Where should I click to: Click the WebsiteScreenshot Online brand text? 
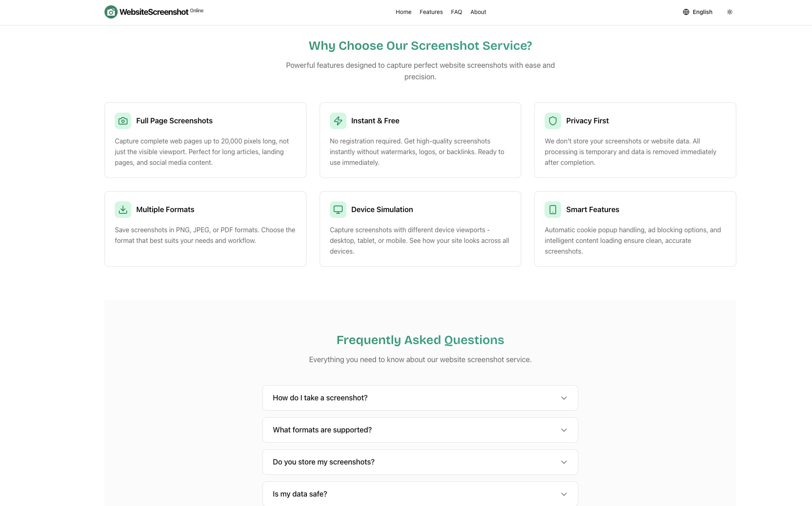(162, 12)
